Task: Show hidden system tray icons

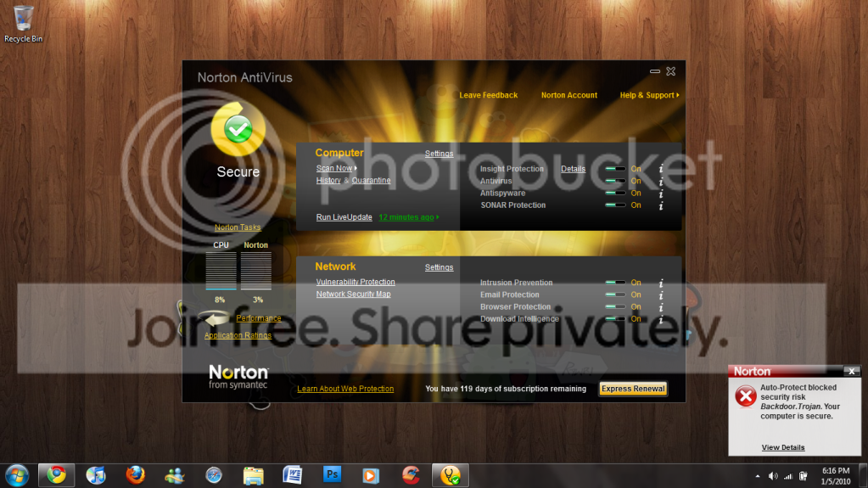Action: tap(758, 476)
